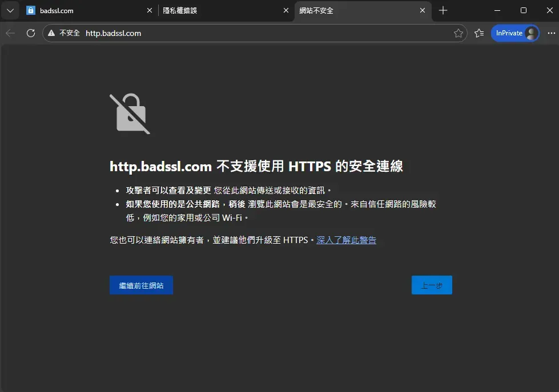The image size is (559, 392).
Task: Select the 網站不安全 tab
Action: click(362, 11)
